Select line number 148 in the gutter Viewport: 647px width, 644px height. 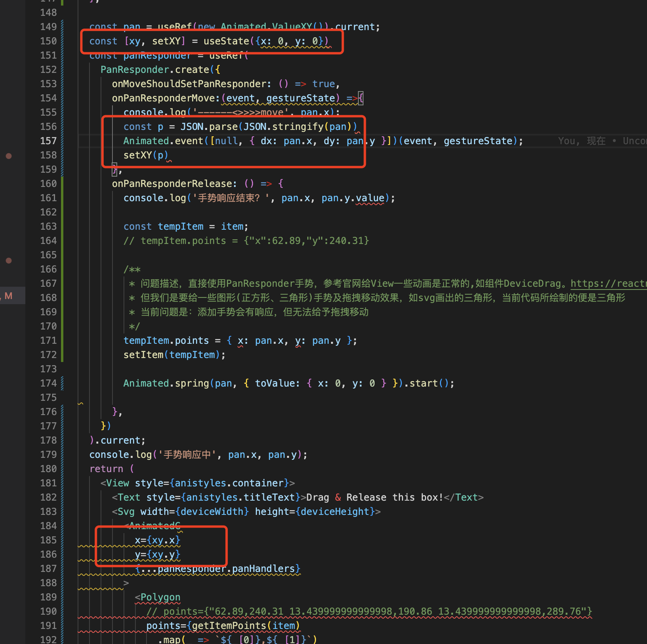[48, 13]
